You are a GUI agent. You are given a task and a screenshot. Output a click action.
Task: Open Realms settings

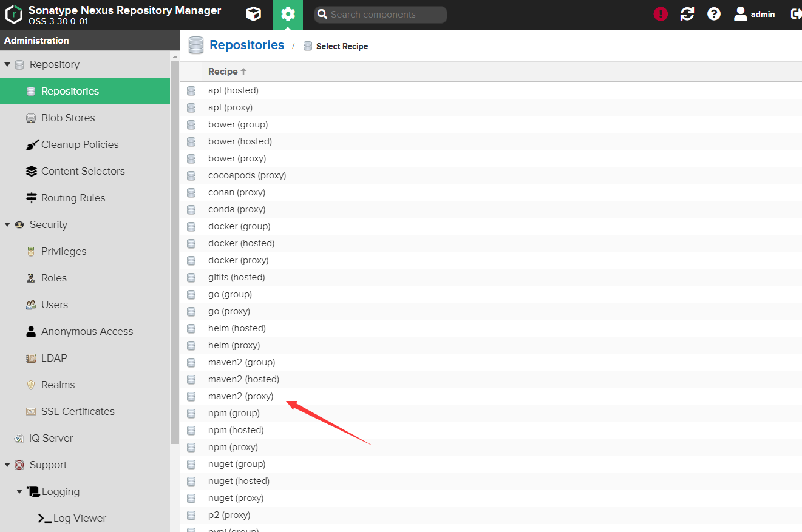click(85, 385)
